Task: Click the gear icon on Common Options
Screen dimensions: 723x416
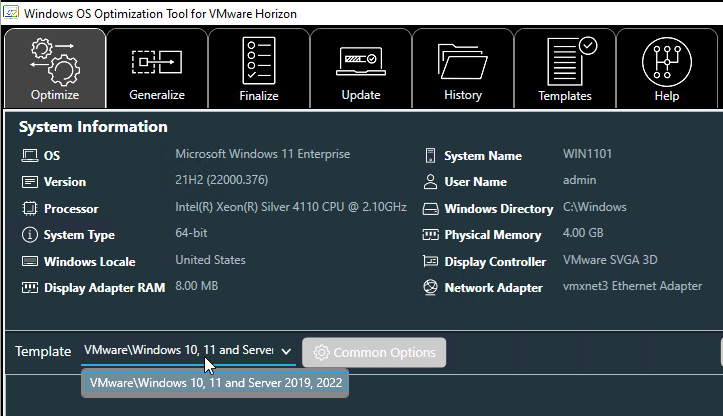Action: tap(321, 352)
